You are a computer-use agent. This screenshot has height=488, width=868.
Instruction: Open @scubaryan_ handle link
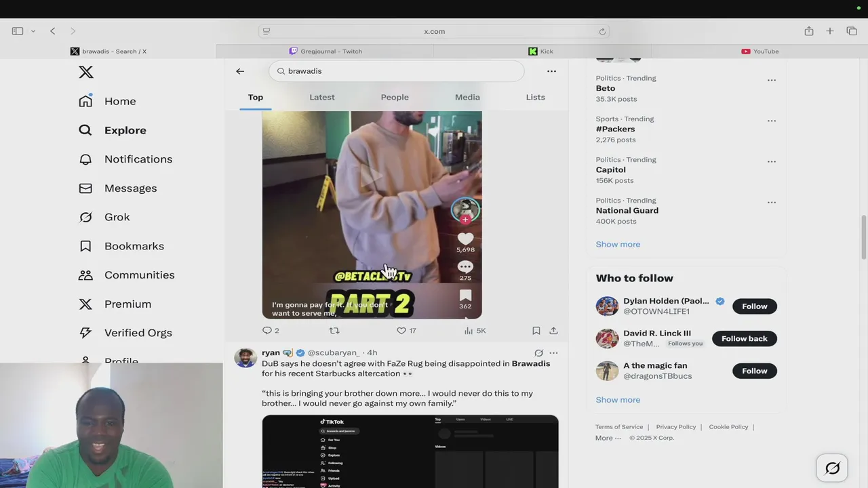pyautogui.click(x=334, y=352)
